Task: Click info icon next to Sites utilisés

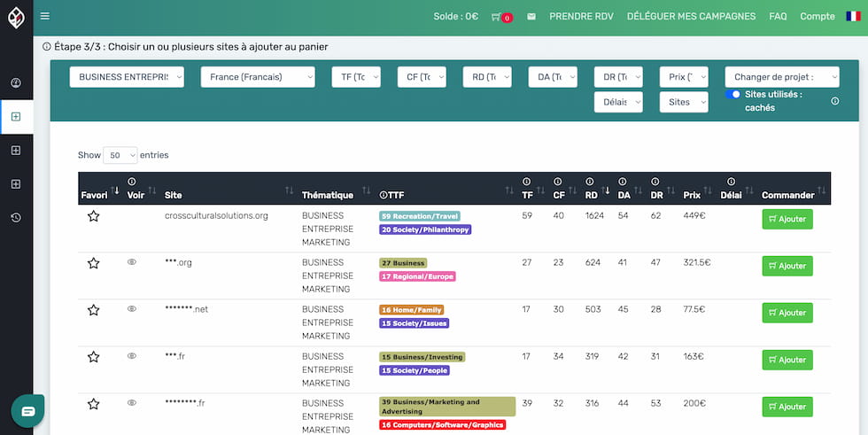Action: [834, 101]
